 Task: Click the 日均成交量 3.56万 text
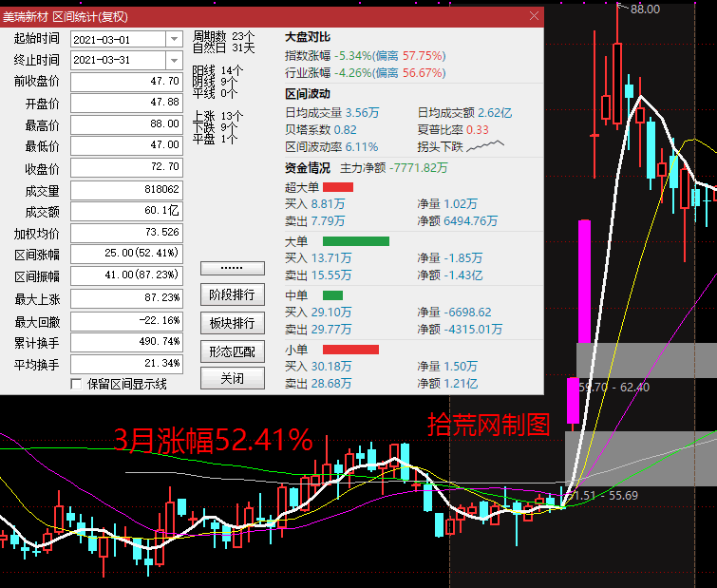click(x=332, y=112)
